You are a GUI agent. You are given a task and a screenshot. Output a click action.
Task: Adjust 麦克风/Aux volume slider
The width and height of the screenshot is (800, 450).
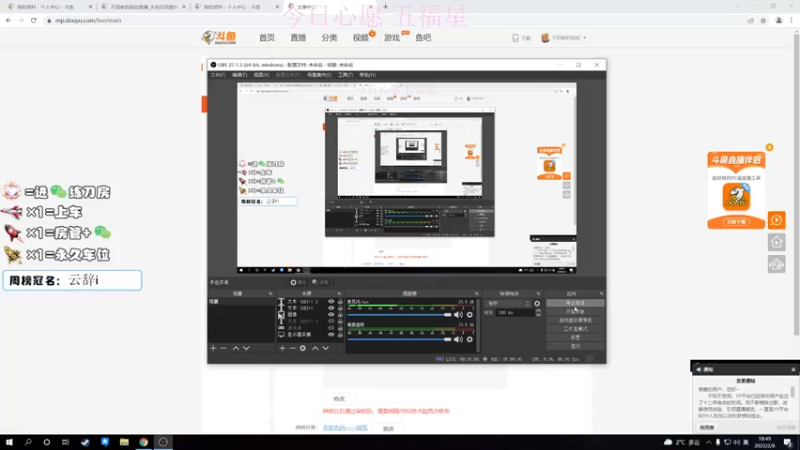pyautogui.click(x=400, y=315)
